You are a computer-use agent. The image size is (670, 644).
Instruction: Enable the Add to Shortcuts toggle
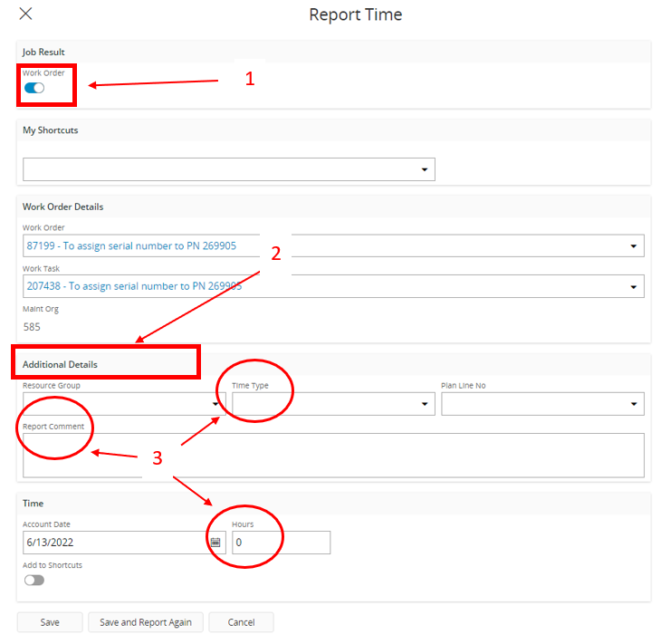click(x=34, y=580)
